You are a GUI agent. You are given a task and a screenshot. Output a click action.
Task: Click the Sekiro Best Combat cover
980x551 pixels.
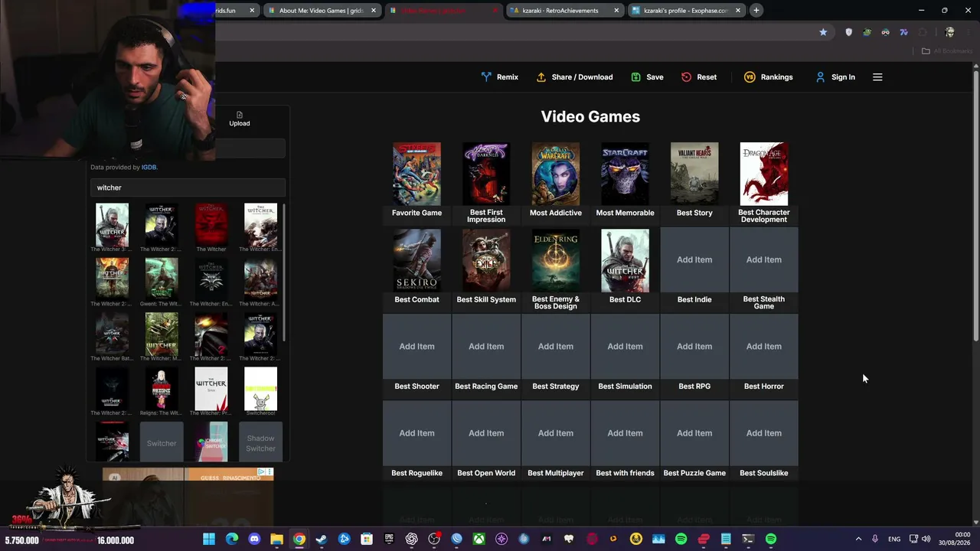click(416, 260)
